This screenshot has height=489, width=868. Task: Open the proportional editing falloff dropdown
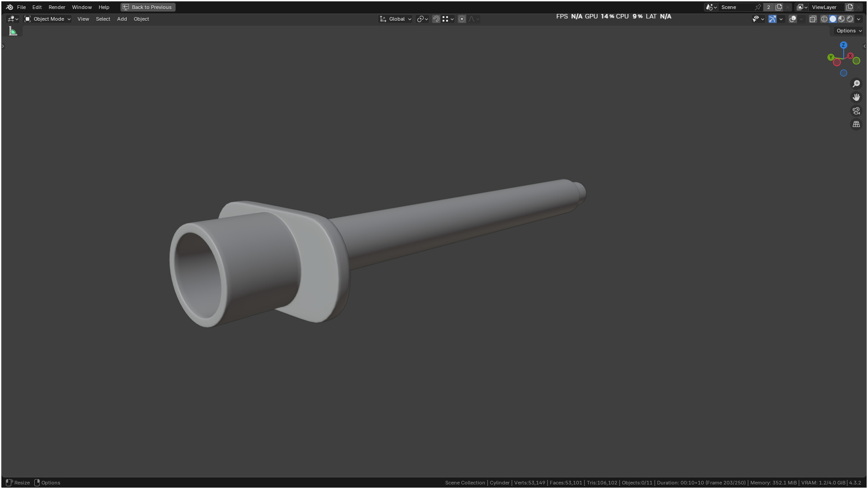[474, 19]
